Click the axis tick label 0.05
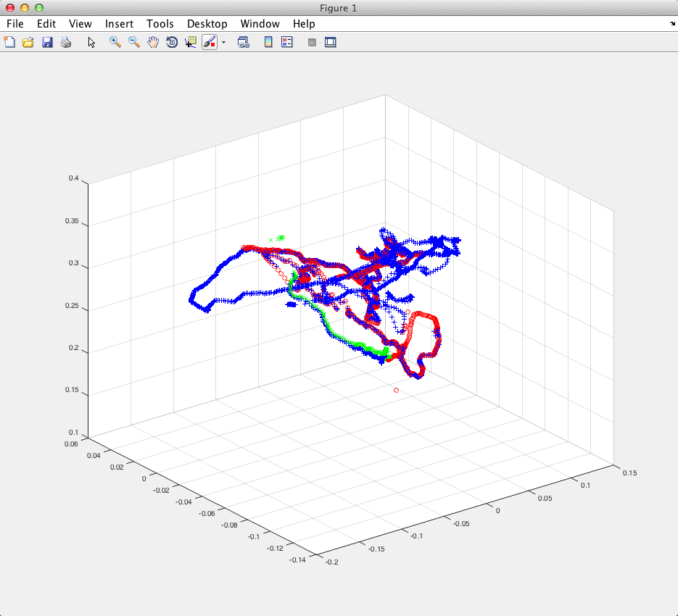 click(545, 499)
